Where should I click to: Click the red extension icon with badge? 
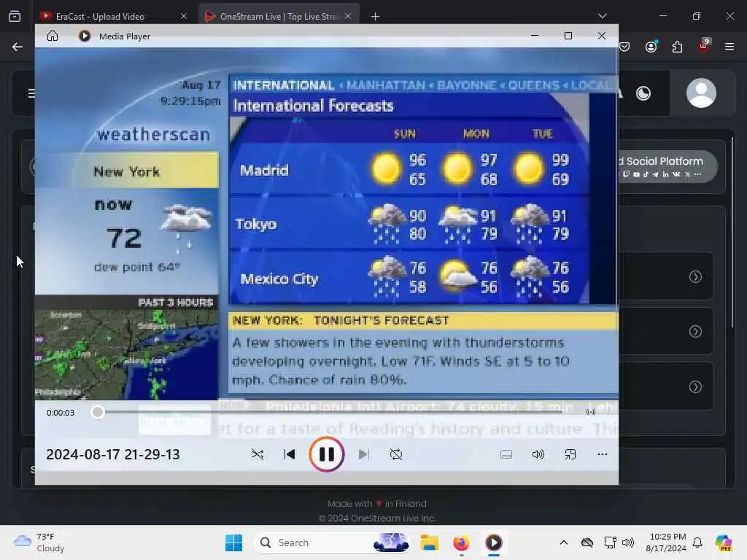(x=704, y=46)
